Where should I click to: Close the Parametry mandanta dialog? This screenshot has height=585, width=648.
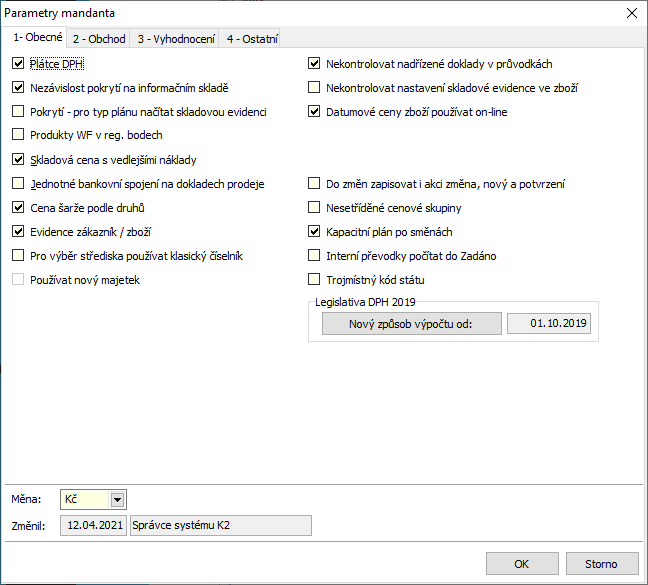click(x=631, y=13)
